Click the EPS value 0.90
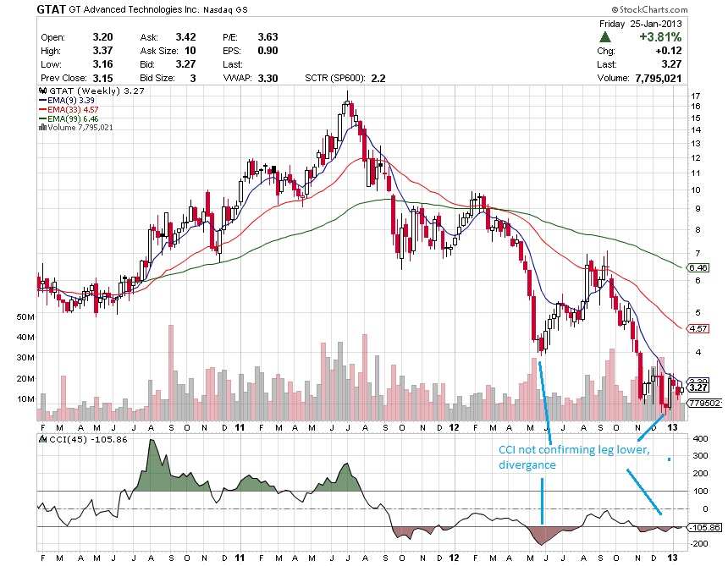The image size is (728, 566). (267, 51)
